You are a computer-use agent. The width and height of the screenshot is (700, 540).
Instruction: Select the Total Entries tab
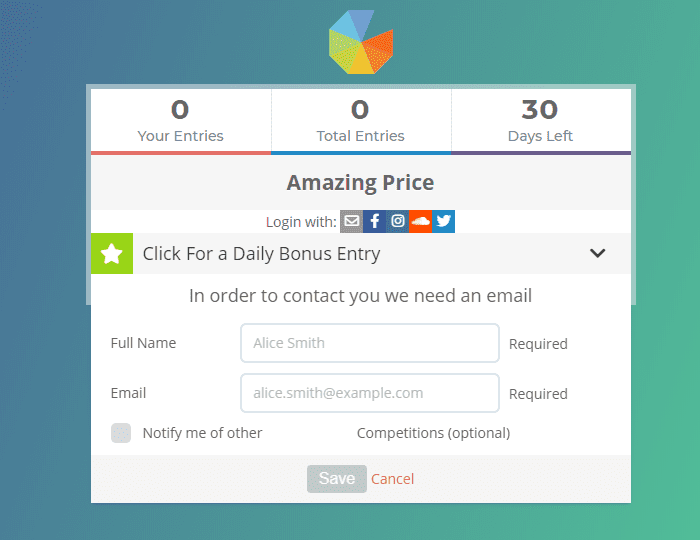[361, 121]
